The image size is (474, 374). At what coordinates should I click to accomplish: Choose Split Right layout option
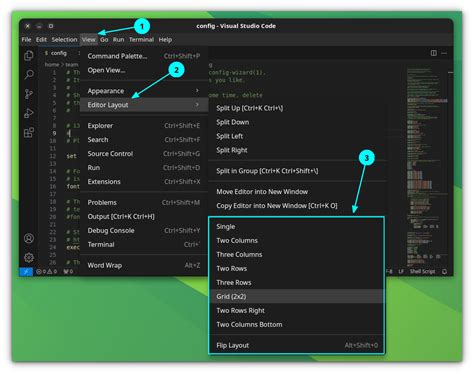(298, 150)
